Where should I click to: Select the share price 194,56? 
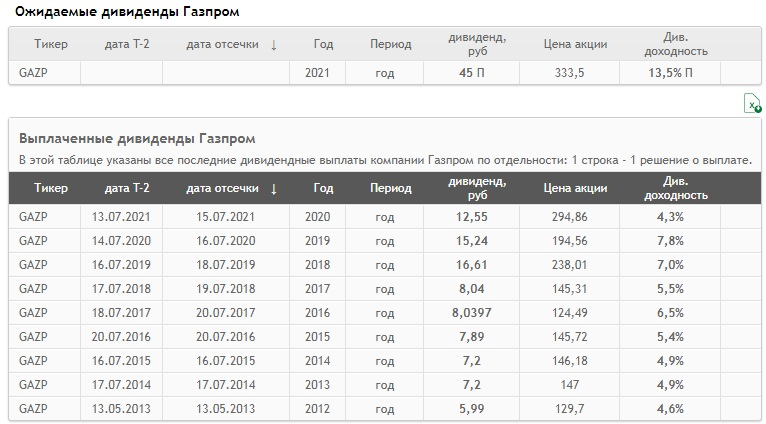point(570,241)
